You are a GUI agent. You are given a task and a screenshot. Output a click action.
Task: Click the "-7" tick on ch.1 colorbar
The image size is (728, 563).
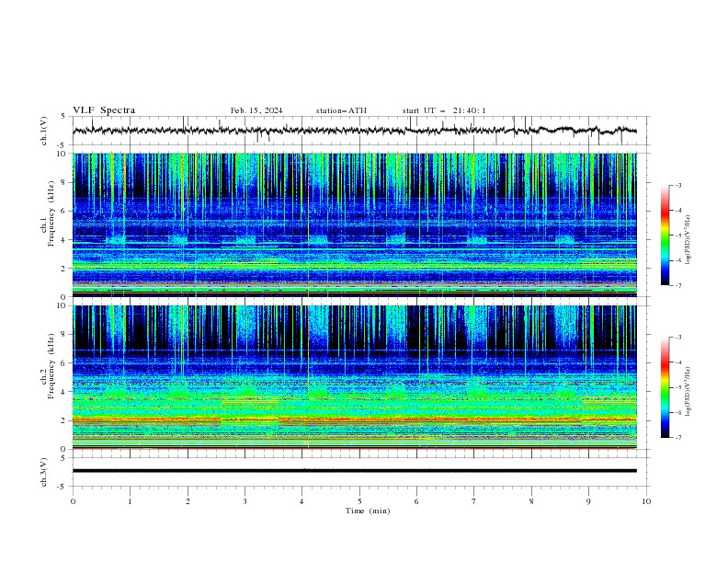(x=677, y=285)
